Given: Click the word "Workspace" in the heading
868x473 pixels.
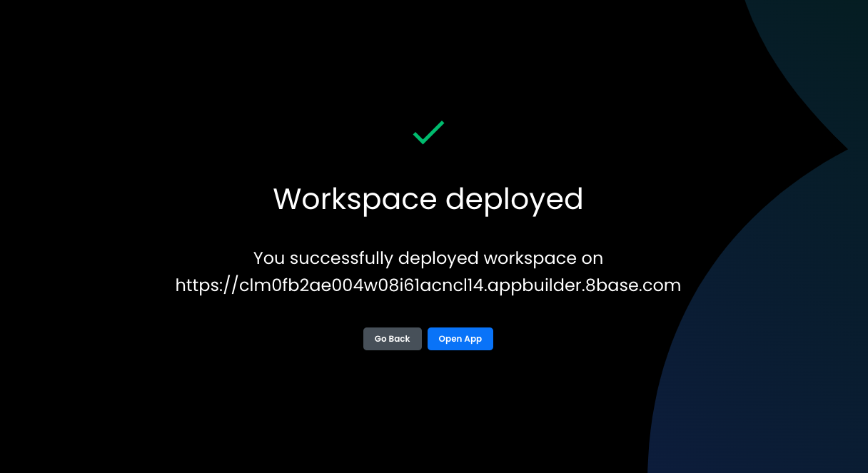Looking at the screenshot, I should (354, 198).
